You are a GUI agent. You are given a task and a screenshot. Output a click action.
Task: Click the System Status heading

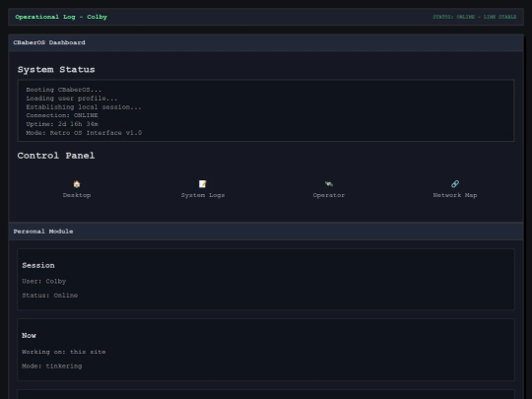[x=56, y=70]
